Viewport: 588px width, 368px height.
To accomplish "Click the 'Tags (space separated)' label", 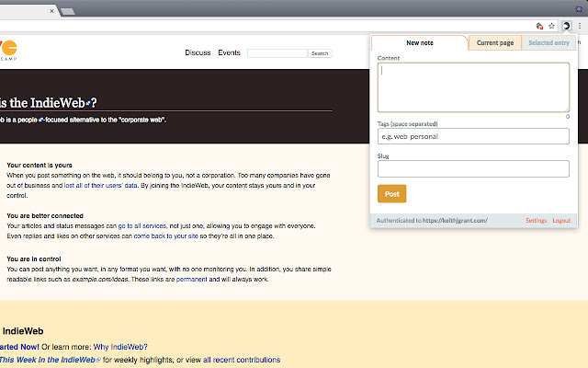I will click(407, 124).
